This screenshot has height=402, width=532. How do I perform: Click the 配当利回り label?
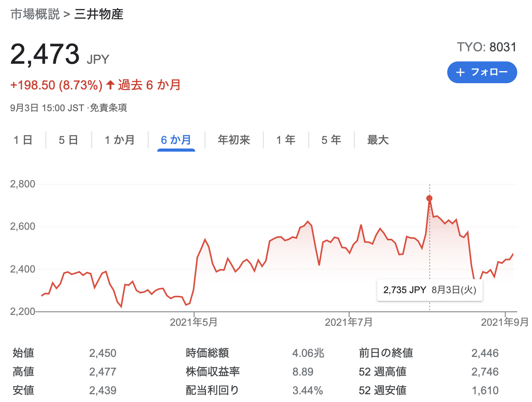click(x=212, y=390)
